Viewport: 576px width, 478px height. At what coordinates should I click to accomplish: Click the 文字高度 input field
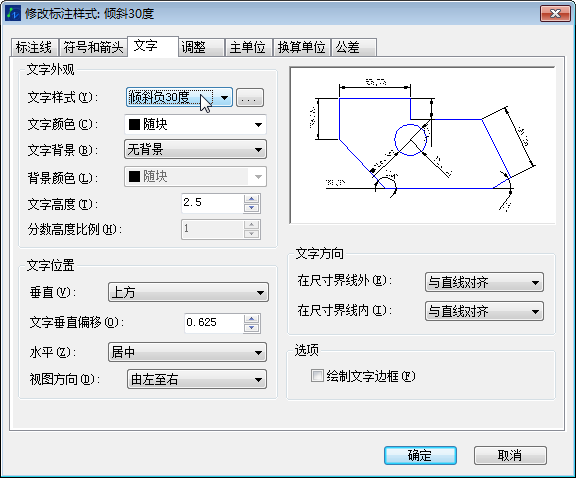point(212,203)
